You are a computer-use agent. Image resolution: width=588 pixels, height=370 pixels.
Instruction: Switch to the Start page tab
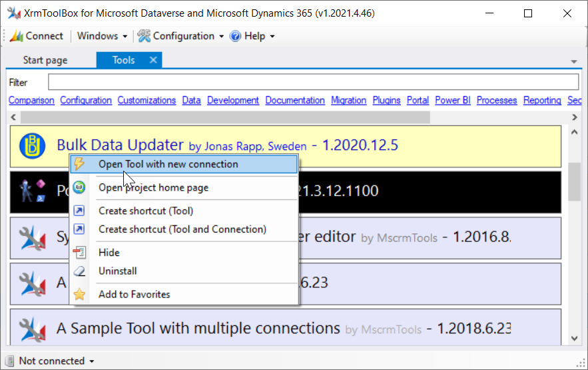[45, 60]
